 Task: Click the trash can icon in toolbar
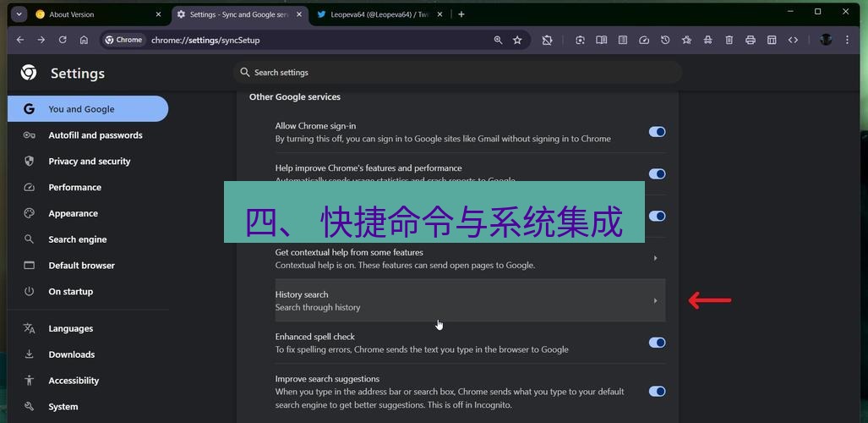point(729,40)
